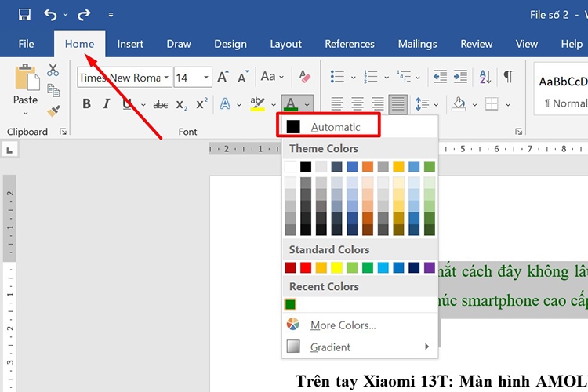Screen dimensions: 588x392
Task: Decrease paragraph indent
Action: coord(440,77)
